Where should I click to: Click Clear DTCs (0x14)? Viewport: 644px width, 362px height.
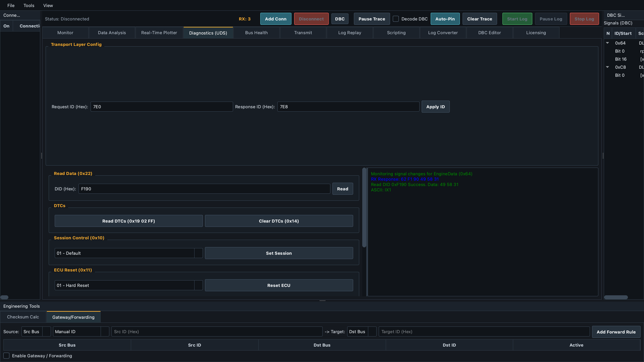click(279, 221)
